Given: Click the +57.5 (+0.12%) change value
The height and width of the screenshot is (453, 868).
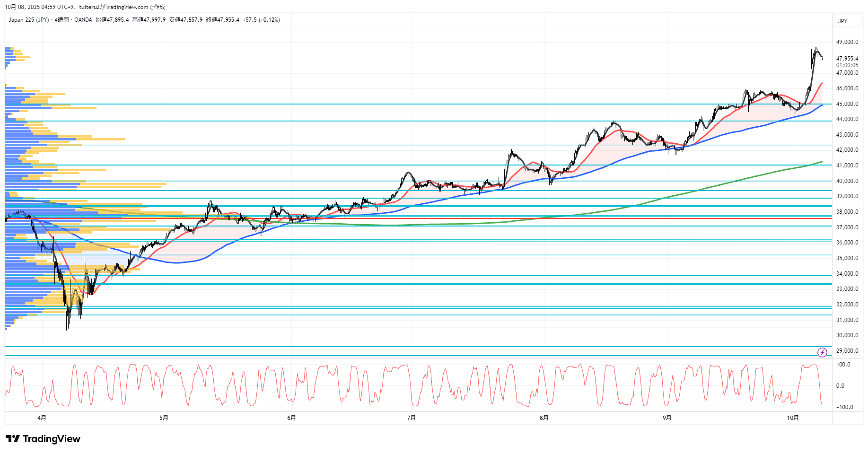Looking at the screenshot, I should tap(261, 20).
